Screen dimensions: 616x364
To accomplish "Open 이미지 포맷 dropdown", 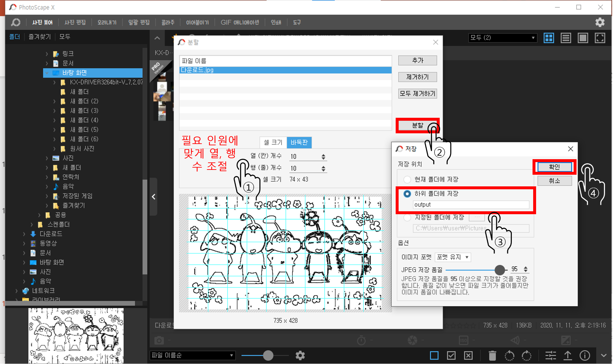I will click(x=453, y=257).
